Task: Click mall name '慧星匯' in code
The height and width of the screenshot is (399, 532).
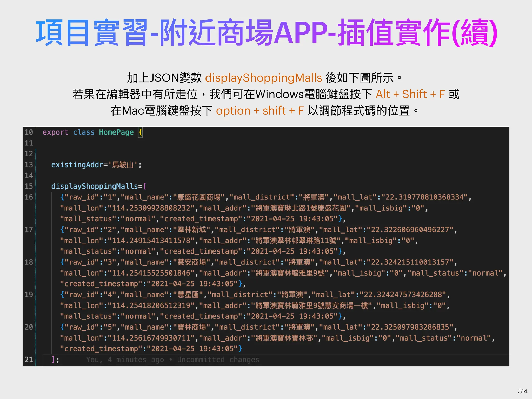Action: pos(188,295)
